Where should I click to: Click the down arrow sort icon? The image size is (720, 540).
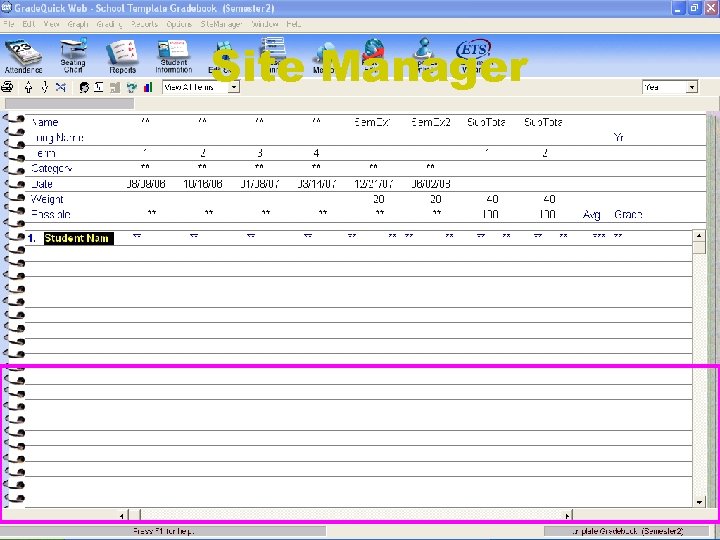[x=45, y=87]
